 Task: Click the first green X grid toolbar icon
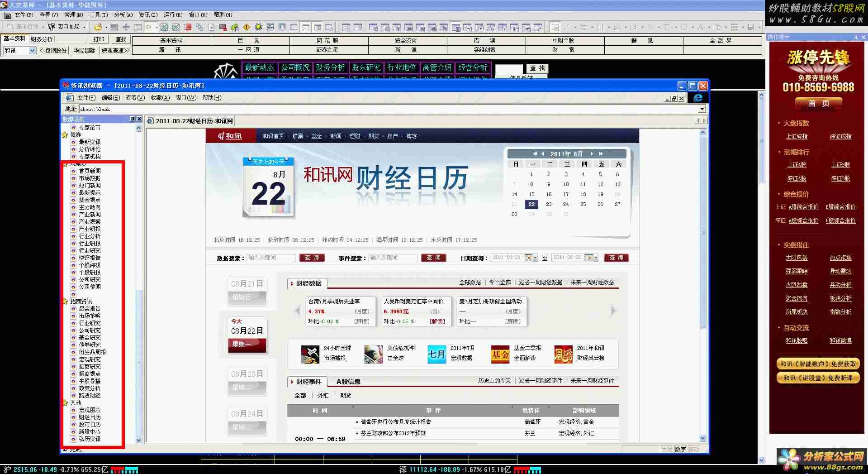pyautogui.click(x=164, y=27)
